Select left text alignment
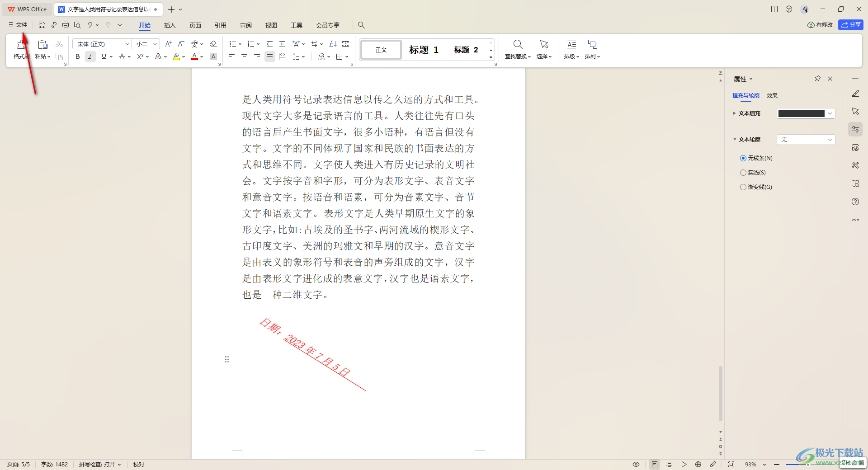Viewport: 868px width, 470px height. coord(231,56)
